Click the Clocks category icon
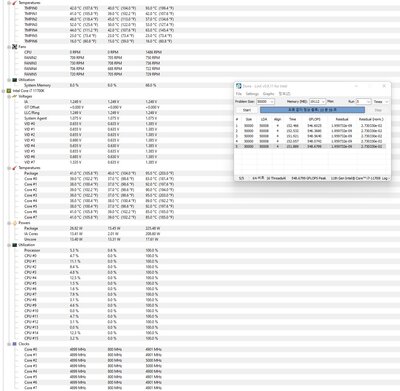 [x=14, y=344]
